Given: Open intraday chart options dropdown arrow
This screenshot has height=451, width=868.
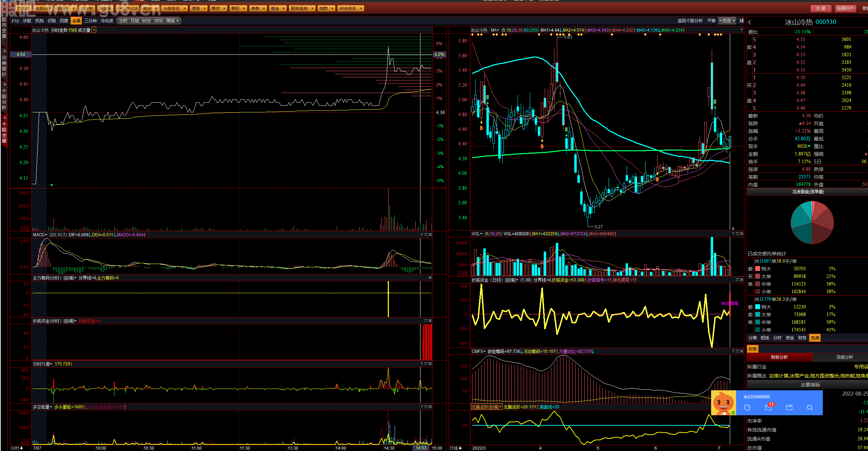Looking at the screenshot, I should click(94, 30).
